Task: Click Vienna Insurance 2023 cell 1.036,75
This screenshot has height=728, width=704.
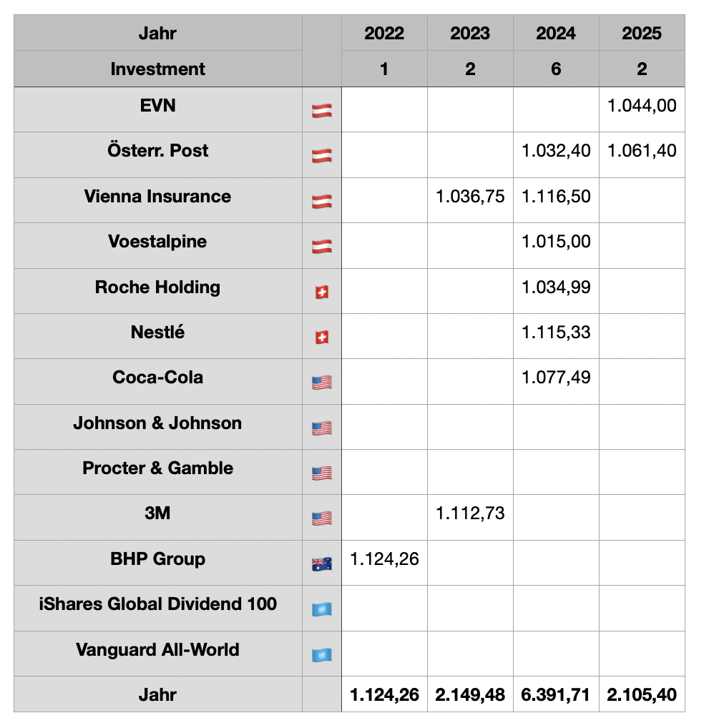Action: [470, 197]
